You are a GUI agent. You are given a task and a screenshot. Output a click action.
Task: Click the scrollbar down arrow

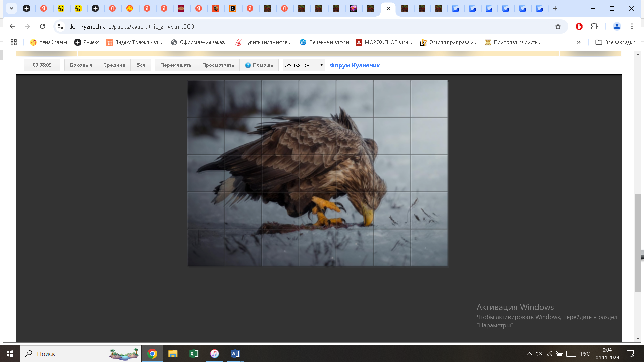(x=638, y=339)
